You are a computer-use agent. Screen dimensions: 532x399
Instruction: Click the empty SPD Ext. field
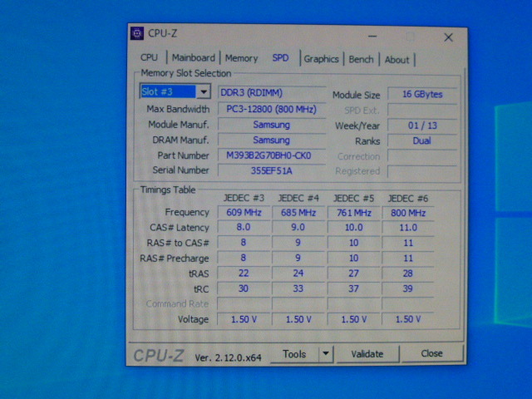point(422,111)
